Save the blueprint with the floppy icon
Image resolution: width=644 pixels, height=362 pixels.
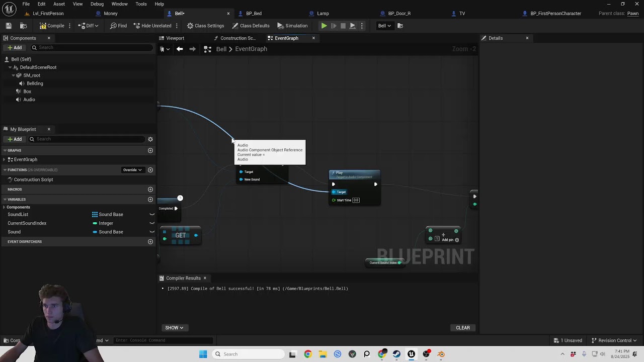tap(9, 26)
